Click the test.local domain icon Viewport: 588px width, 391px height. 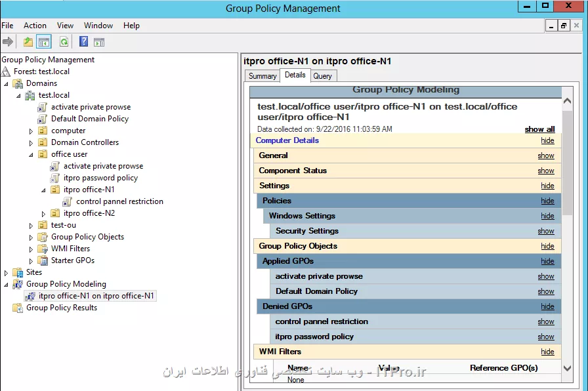30,95
